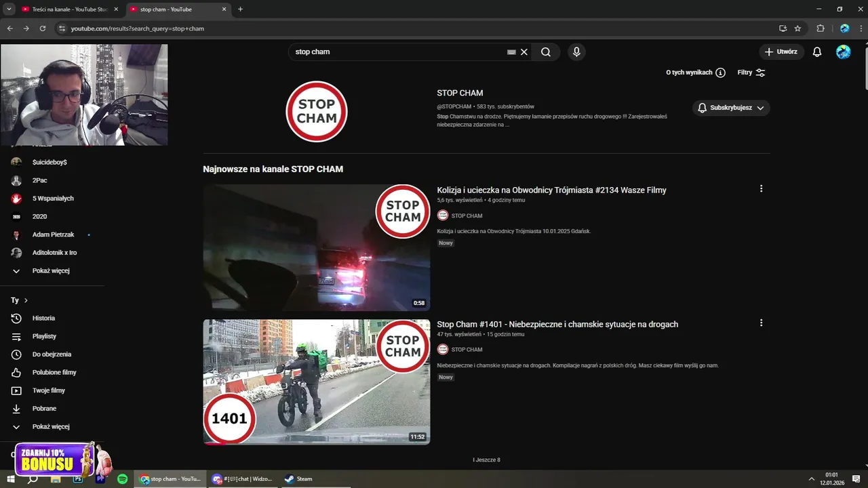Open the Chrome extensions puzzle icon
Viewport: 868px width, 488px height.
[x=821, y=28]
